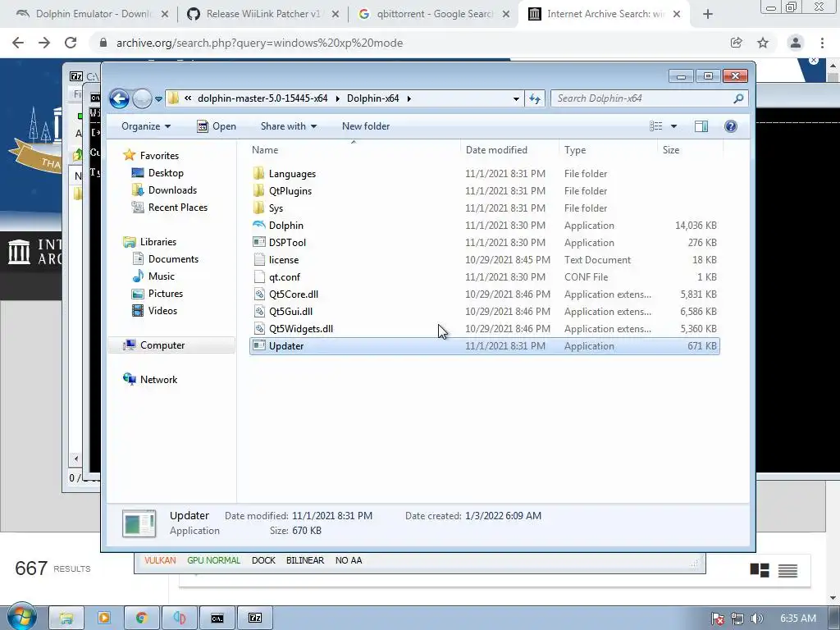This screenshot has width=840, height=630.
Task: Open recent pages dropdown beside Forward arrow
Action: coord(158,99)
